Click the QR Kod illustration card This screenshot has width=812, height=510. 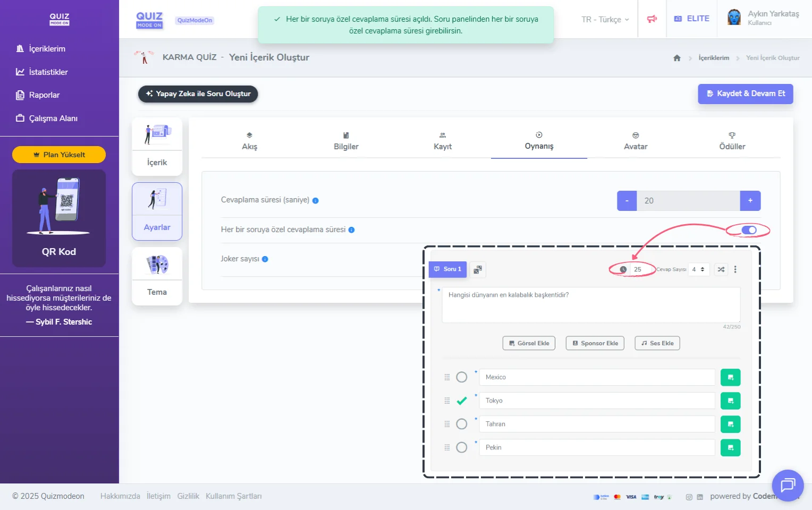click(x=59, y=218)
